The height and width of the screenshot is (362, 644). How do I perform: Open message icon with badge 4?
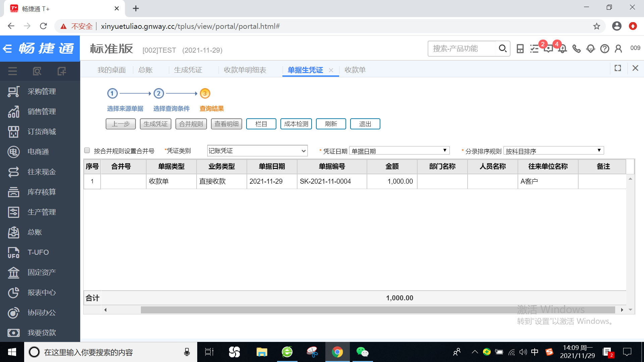click(548, 49)
